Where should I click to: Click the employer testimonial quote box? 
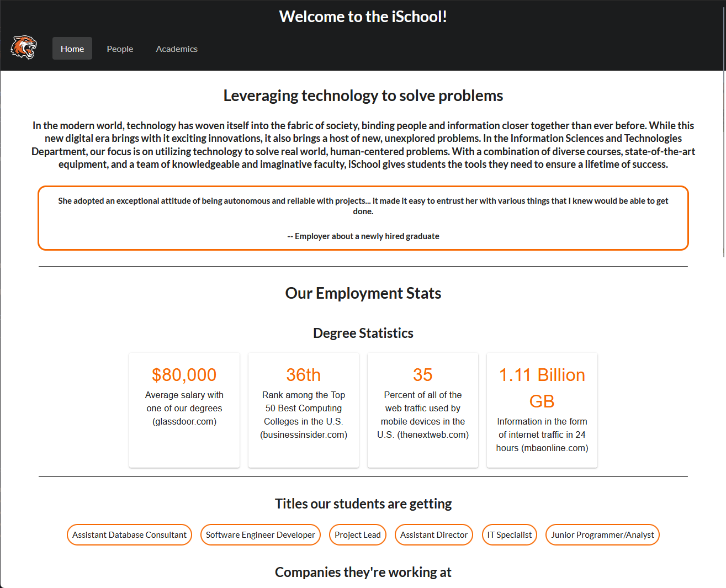point(363,218)
